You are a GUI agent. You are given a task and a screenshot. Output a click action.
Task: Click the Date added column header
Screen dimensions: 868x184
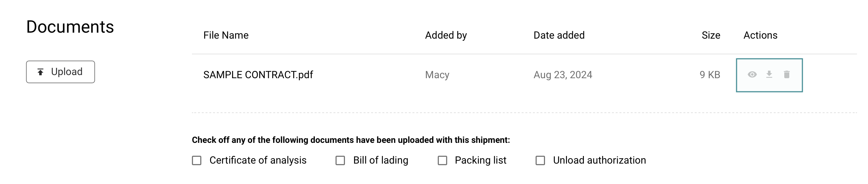click(x=559, y=35)
